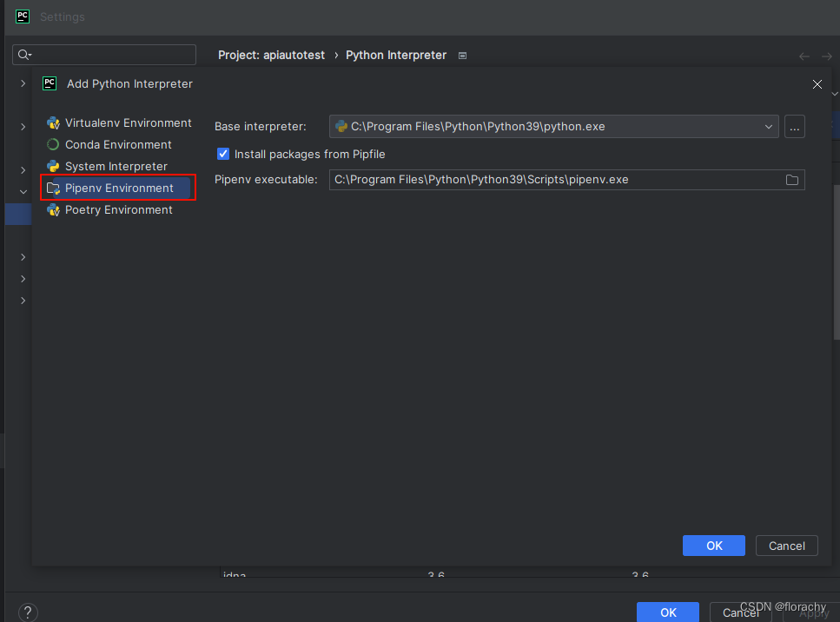Click the search magnifier dropdown arrow

(26, 55)
